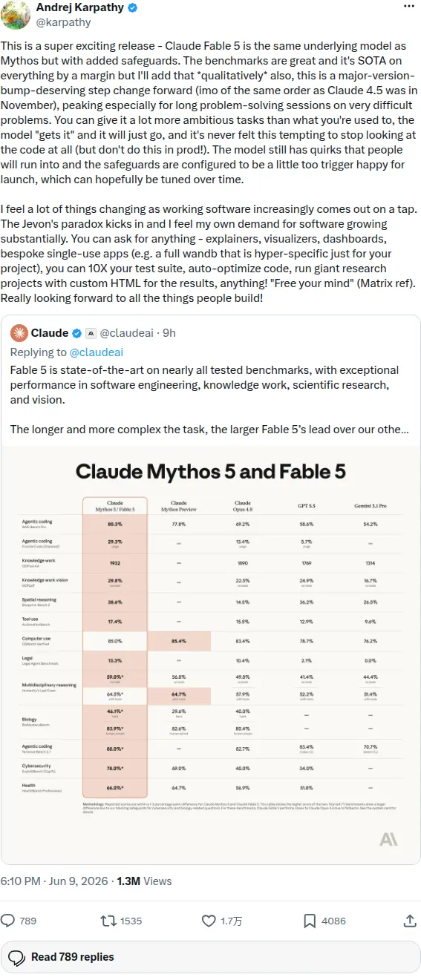Open the Claude Mythos 5 benchmark image
The image size is (421, 980).
tap(211, 655)
